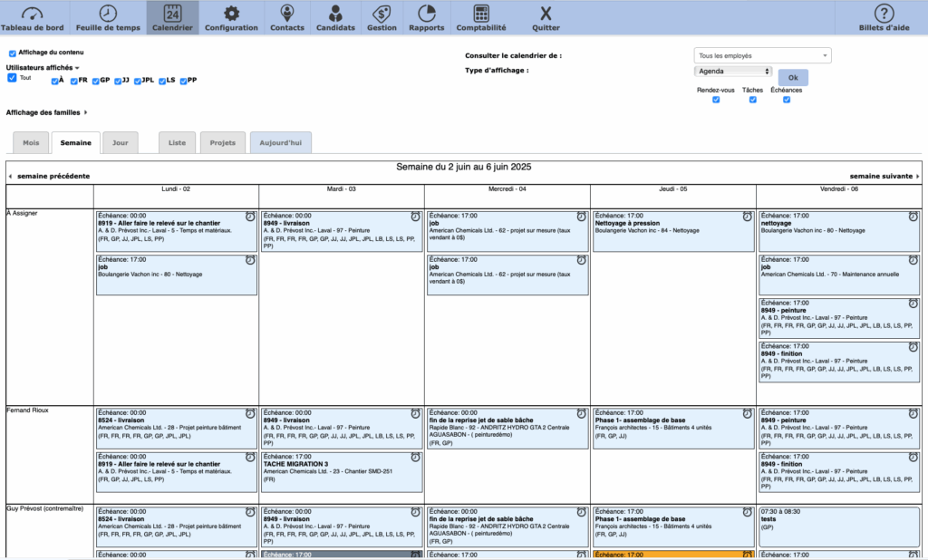Open the Rapports pie chart icon

tap(427, 14)
